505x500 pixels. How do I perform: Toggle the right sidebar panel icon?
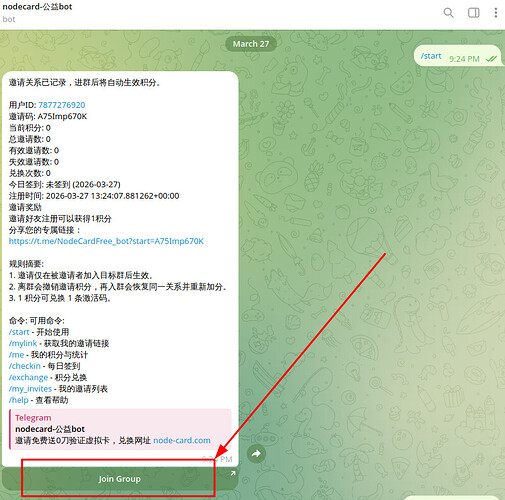473,13
